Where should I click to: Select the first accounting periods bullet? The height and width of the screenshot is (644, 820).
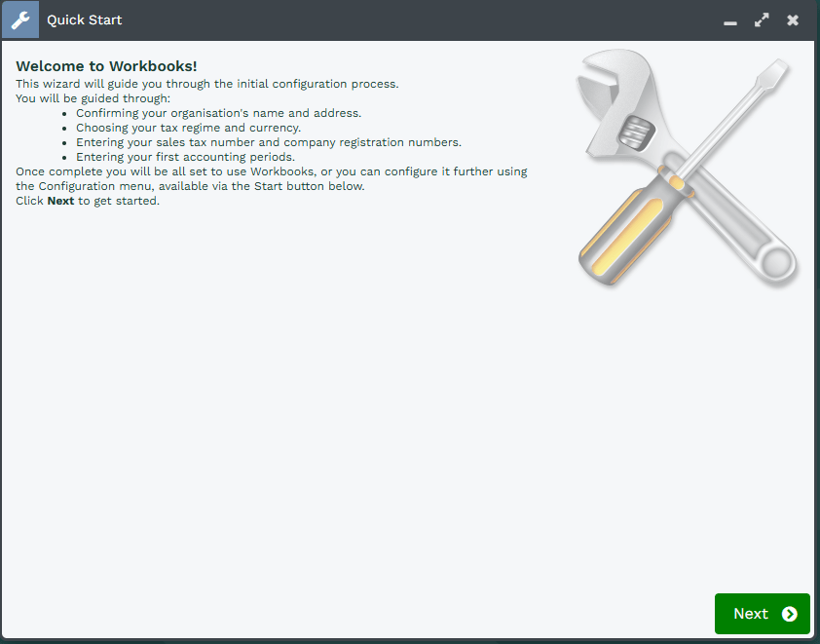[186, 157]
